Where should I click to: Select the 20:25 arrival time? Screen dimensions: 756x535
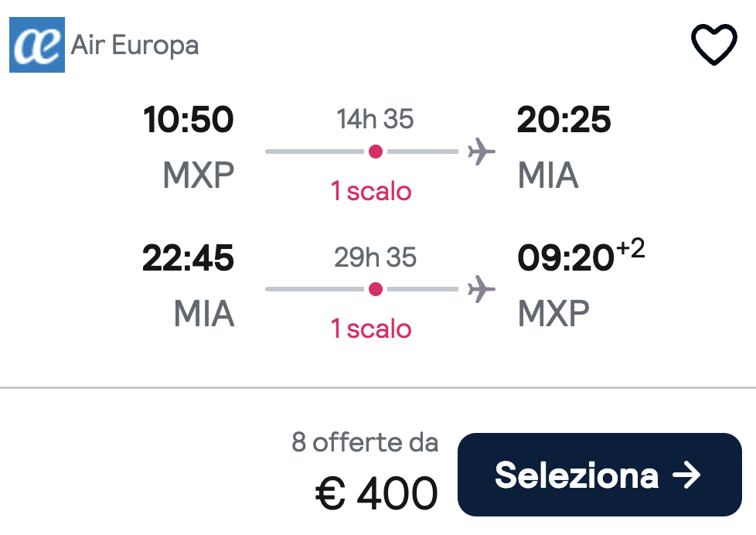click(x=564, y=119)
